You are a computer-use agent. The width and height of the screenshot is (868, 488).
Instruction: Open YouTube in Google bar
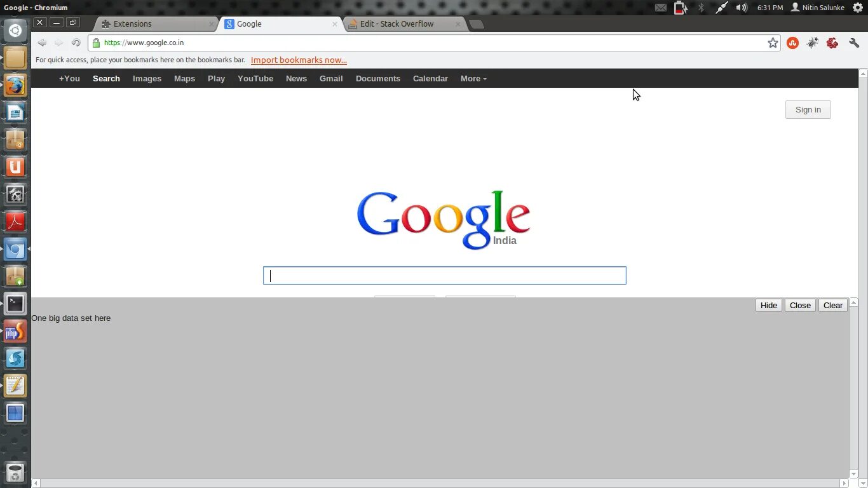[x=255, y=79]
